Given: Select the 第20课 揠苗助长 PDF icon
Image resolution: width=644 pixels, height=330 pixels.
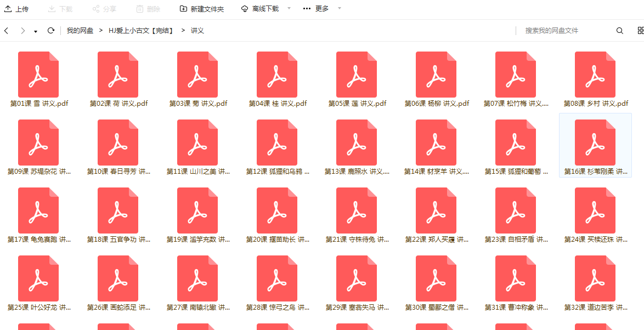Looking at the screenshot, I should tap(277, 210).
